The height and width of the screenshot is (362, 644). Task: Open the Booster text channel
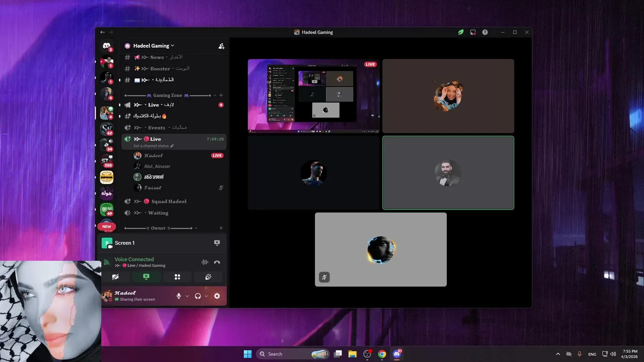[x=174, y=68]
